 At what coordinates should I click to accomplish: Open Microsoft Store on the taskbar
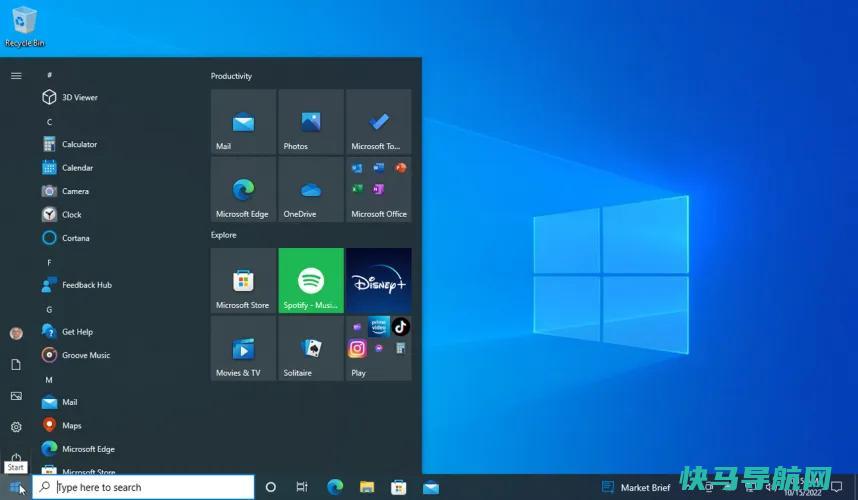(x=398, y=487)
